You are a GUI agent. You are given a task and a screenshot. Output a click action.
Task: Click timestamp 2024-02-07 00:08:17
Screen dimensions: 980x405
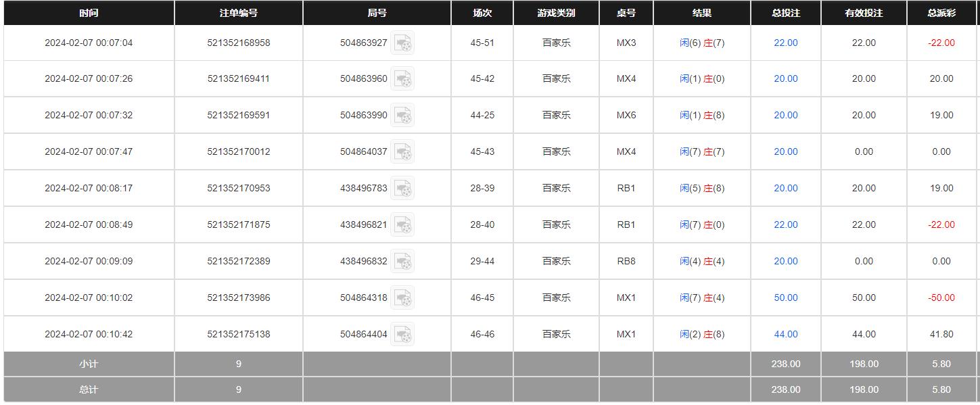[x=89, y=188]
